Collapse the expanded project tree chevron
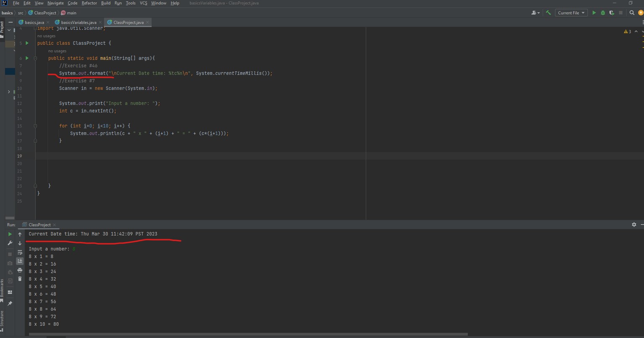Screen dimensions: 644x338 (x=9, y=30)
